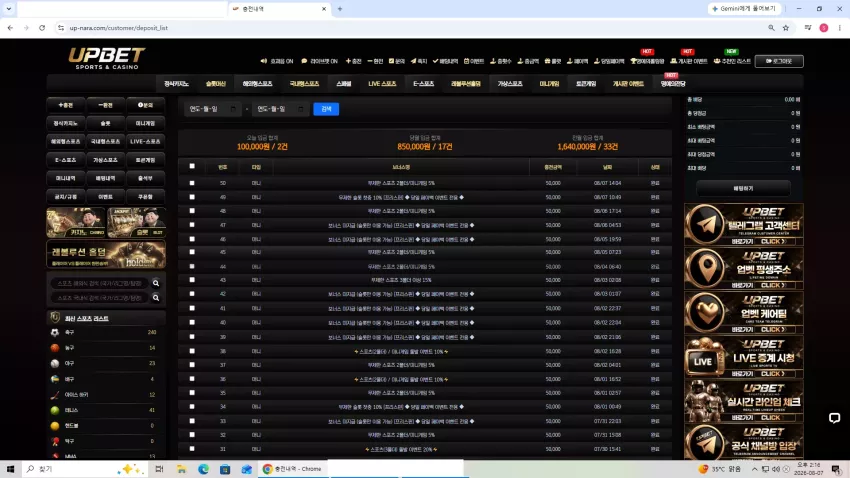This screenshot has height=478, width=850.
Task: Open the E-스포츠 nav tab
Action: (x=423, y=83)
